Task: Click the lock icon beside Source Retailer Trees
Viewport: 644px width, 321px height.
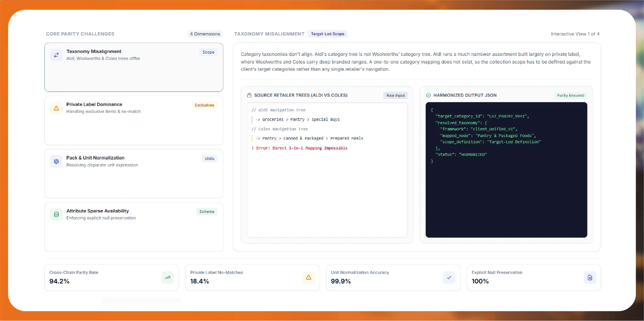Action: coord(249,95)
